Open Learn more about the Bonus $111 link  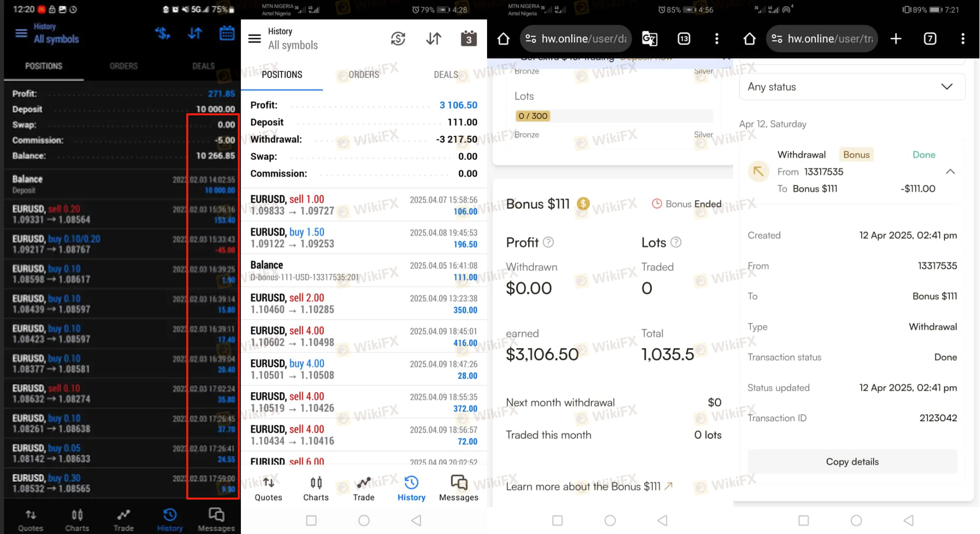click(x=589, y=486)
